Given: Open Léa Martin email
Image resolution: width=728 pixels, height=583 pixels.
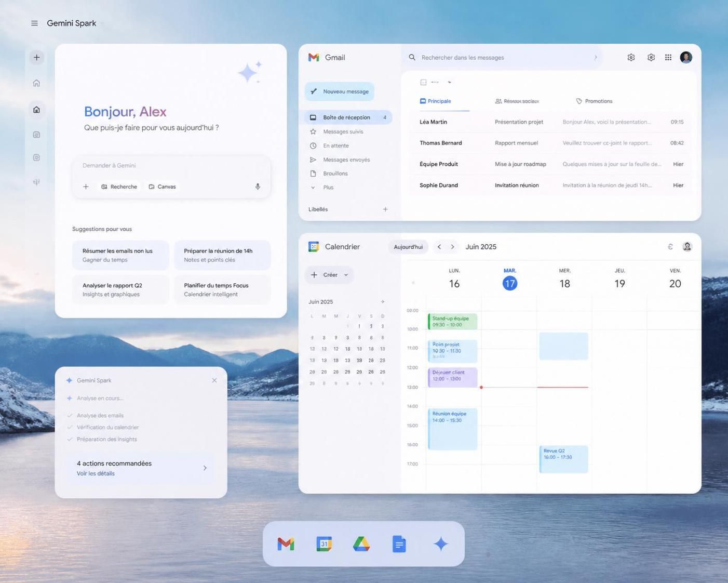Looking at the screenshot, I should [x=551, y=122].
